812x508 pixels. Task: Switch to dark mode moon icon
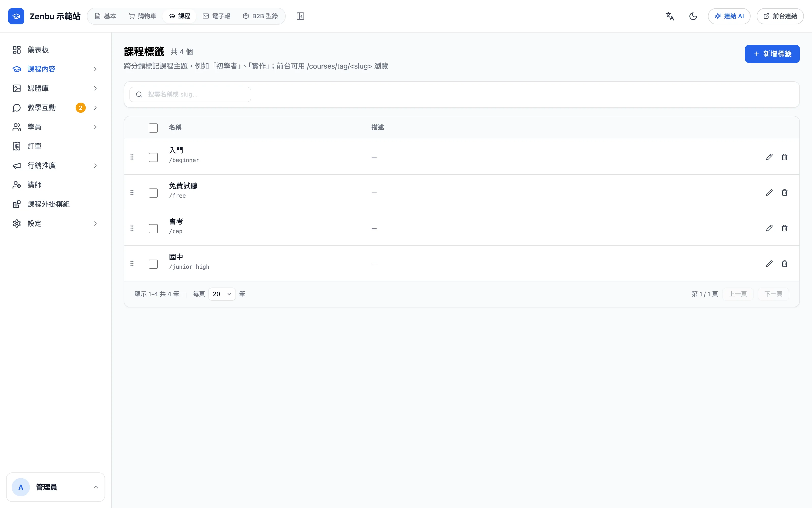click(693, 16)
